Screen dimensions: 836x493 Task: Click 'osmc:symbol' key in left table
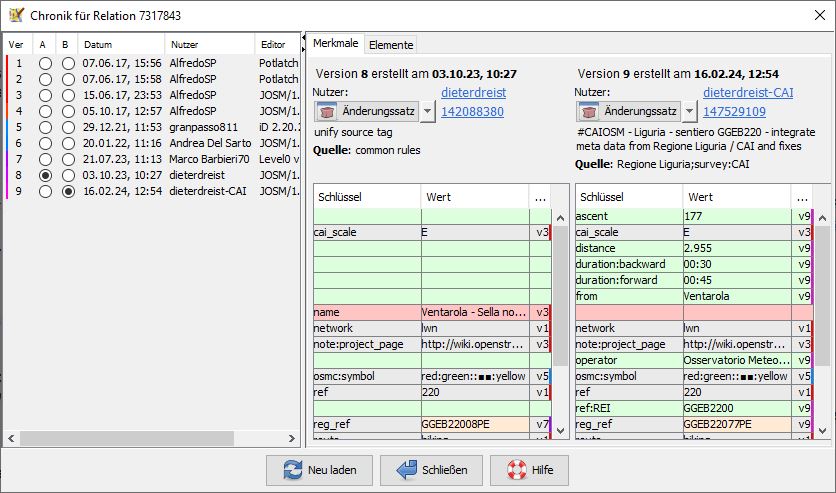[367, 376]
